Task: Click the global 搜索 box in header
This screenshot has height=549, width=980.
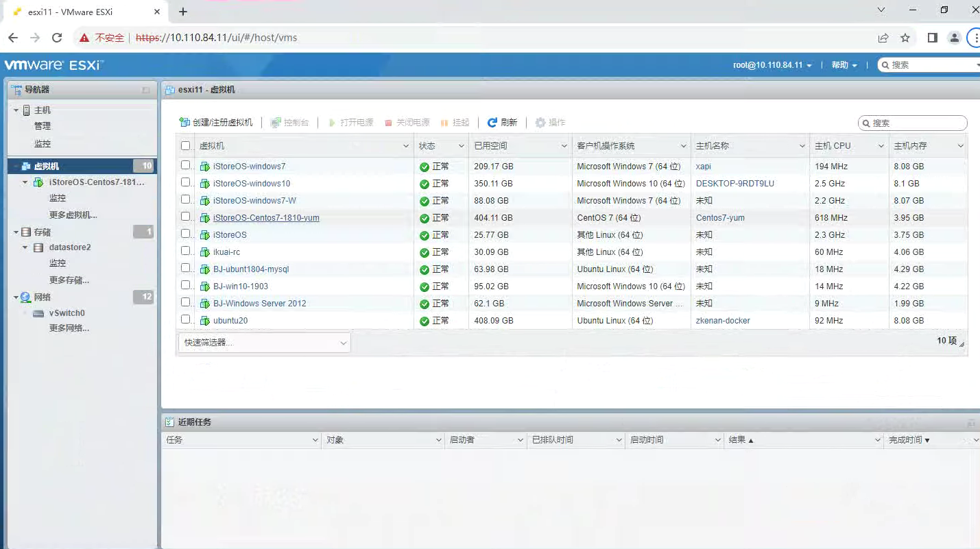Action: [929, 65]
